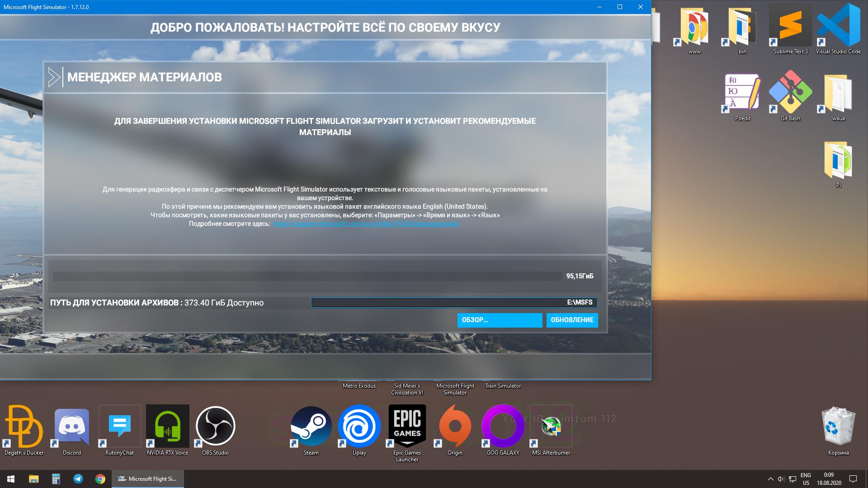Open the MSI Afterburner desktop icon

pos(551,430)
